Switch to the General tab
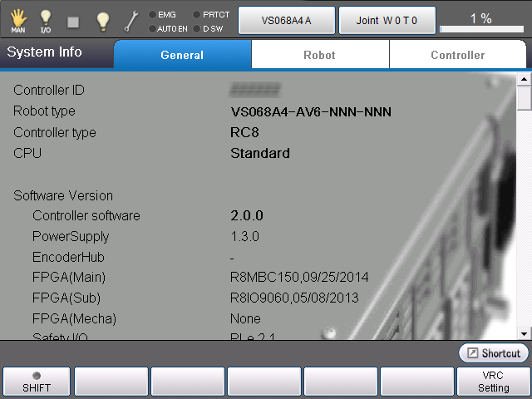This screenshot has width=532, height=399. click(182, 55)
